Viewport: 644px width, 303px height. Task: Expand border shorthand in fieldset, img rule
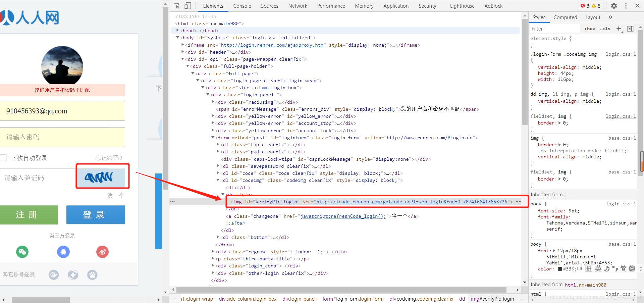pyautogui.click(x=559, y=123)
